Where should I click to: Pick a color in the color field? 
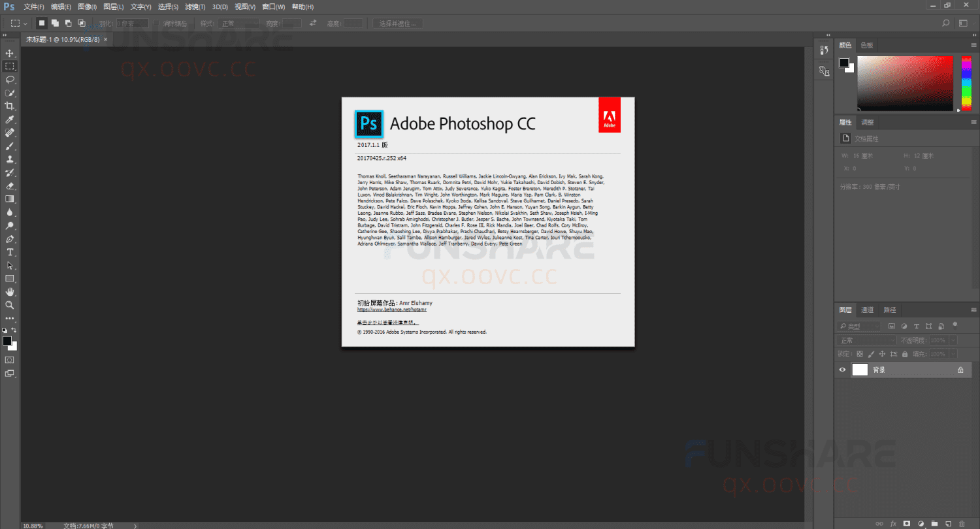click(x=905, y=83)
